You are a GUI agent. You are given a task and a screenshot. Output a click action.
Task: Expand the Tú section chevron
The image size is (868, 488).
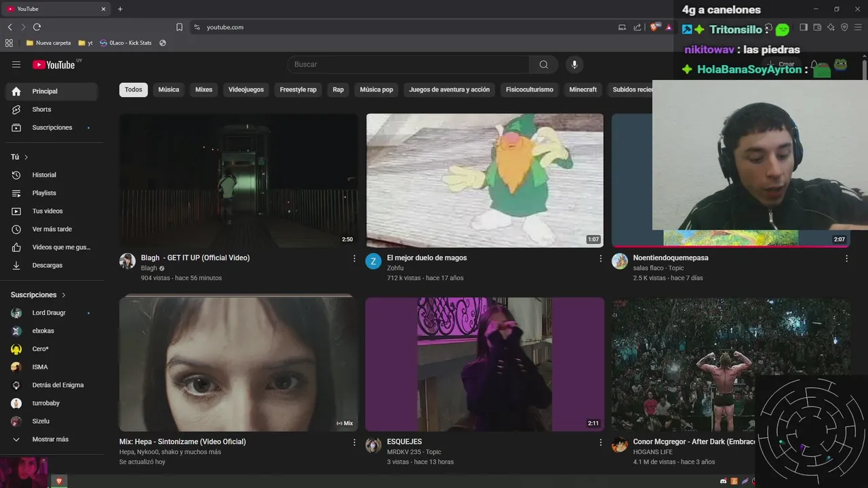click(26, 157)
